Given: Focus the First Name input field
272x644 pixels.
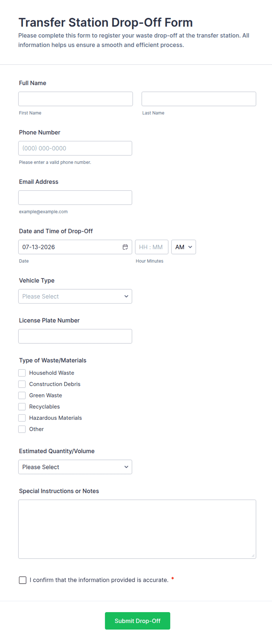Looking at the screenshot, I should click(x=75, y=99).
